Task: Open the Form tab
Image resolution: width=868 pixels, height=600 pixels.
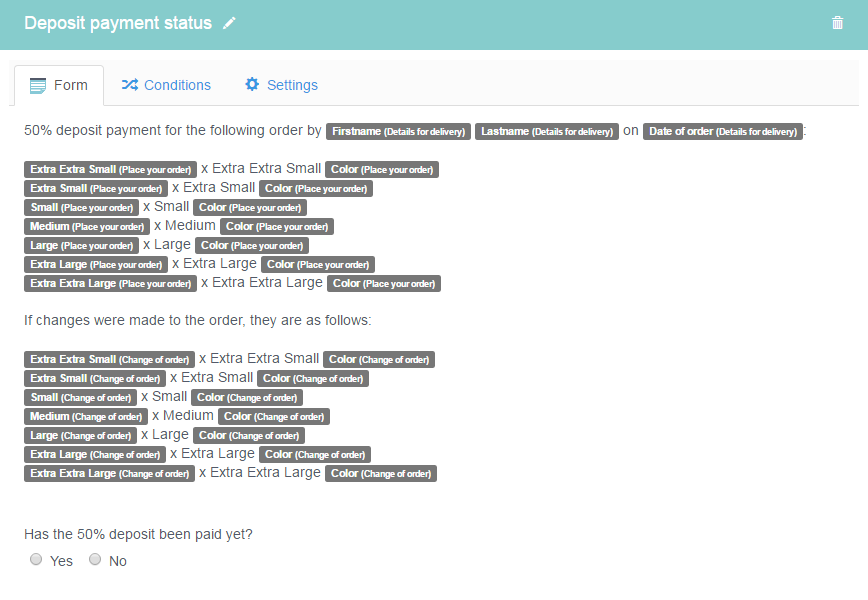Action: 59,86
